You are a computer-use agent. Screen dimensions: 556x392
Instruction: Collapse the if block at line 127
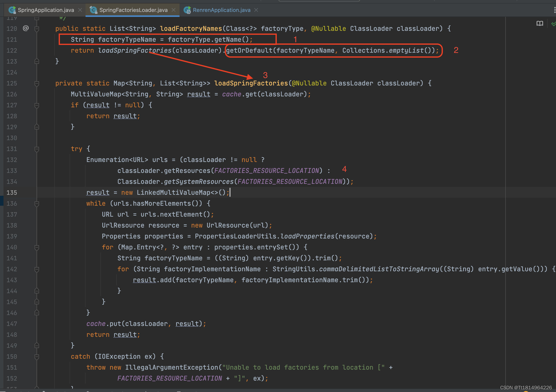pyautogui.click(x=37, y=105)
